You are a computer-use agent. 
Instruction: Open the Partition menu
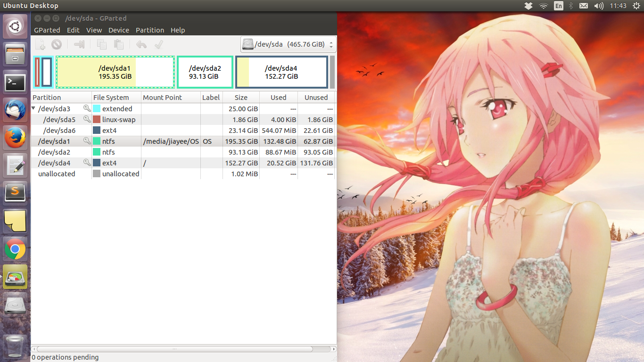[150, 30]
